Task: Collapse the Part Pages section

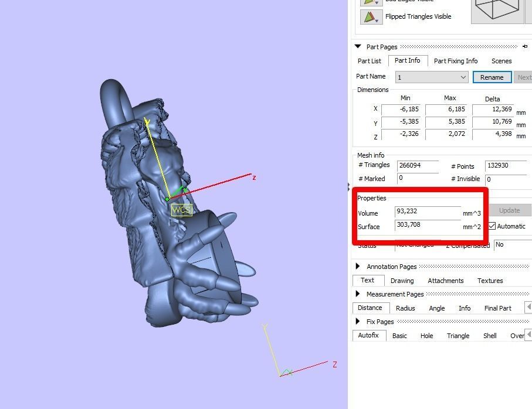Action: pyautogui.click(x=358, y=46)
